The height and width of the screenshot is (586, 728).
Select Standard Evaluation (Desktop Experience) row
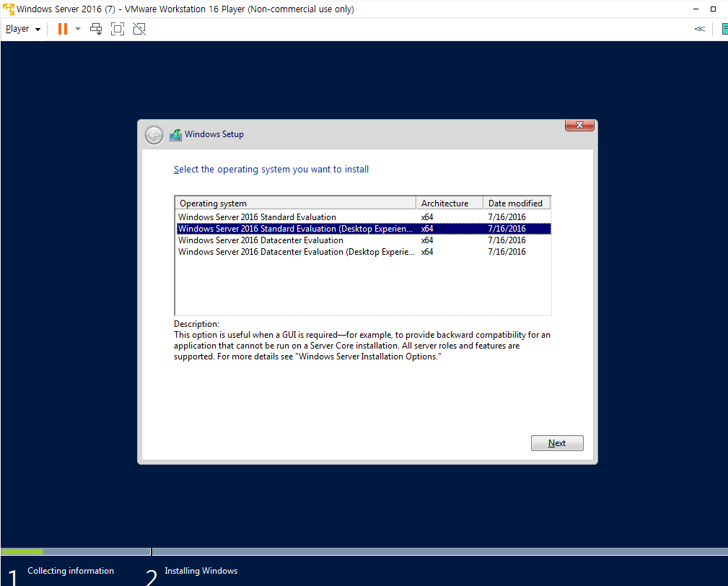click(364, 229)
